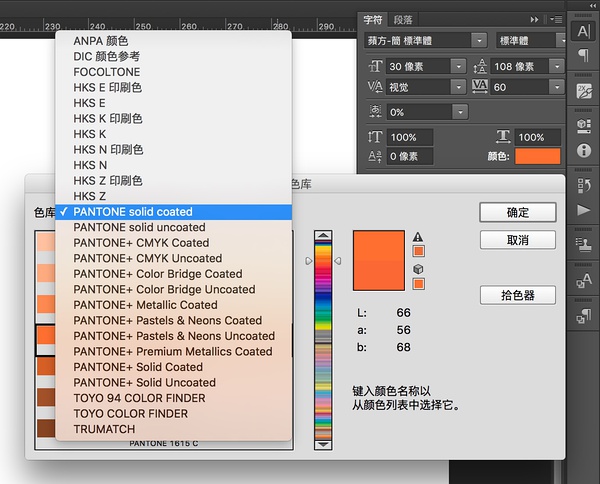Image resolution: width=600 pixels, height=484 pixels.
Task: Open the leading 108 像素 dropdown
Action: click(x=557, y=67)
